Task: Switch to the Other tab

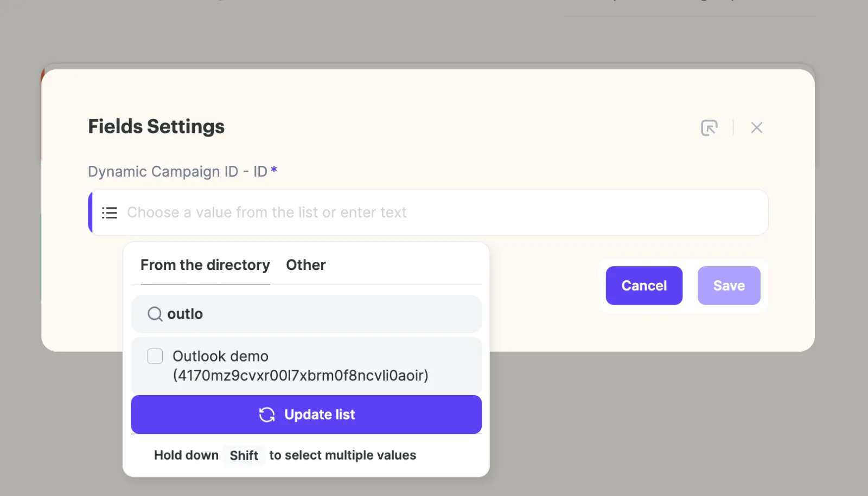Action: pos(306,265)
